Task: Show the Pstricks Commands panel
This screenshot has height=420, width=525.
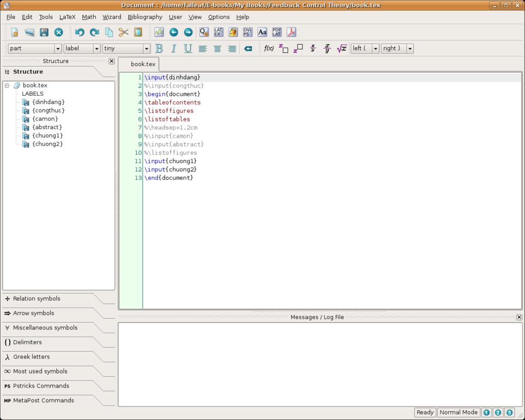Action: click(x=41, y=386)
